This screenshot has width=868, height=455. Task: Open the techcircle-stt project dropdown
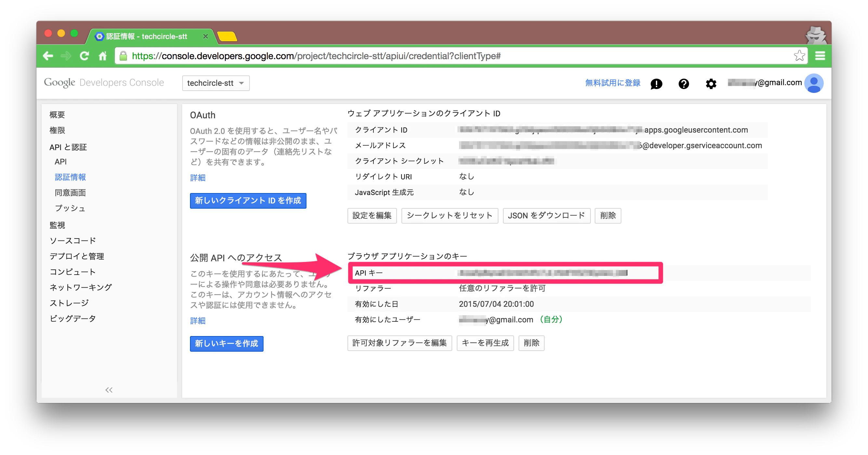[x=216, y=83]
